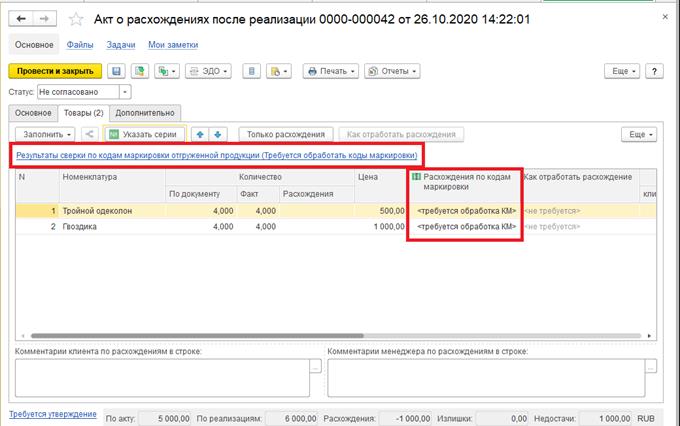
Task: Open the Основное navigation section
Action: 34,45
